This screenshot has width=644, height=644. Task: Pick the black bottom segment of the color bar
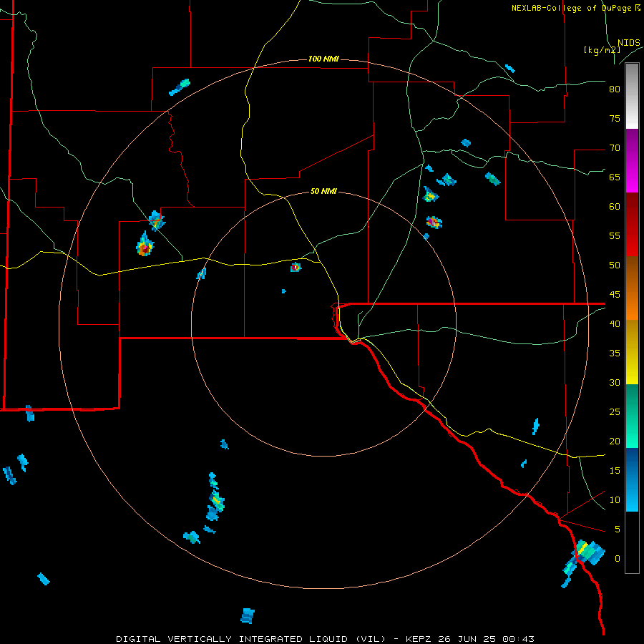(x=632, y=542)
